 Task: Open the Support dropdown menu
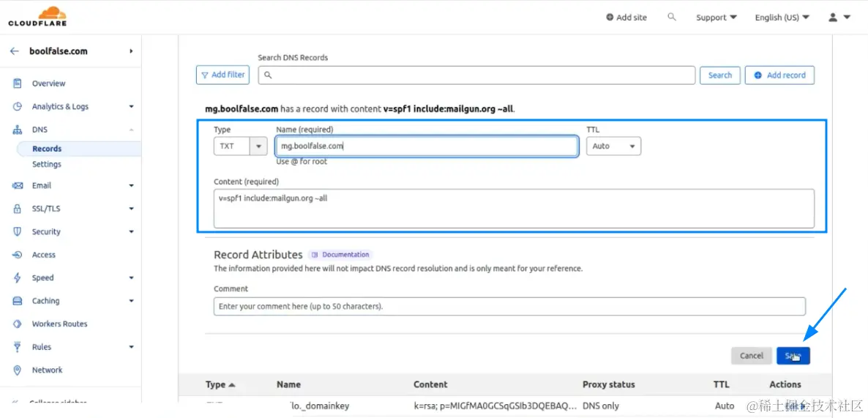[x=717, y=17]
